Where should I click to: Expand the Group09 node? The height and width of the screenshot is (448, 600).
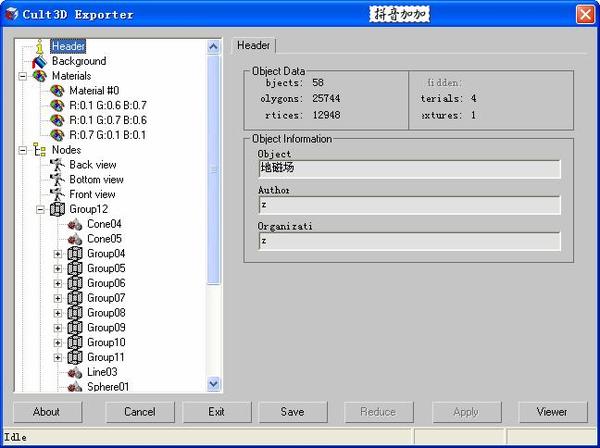coord(58,328)
